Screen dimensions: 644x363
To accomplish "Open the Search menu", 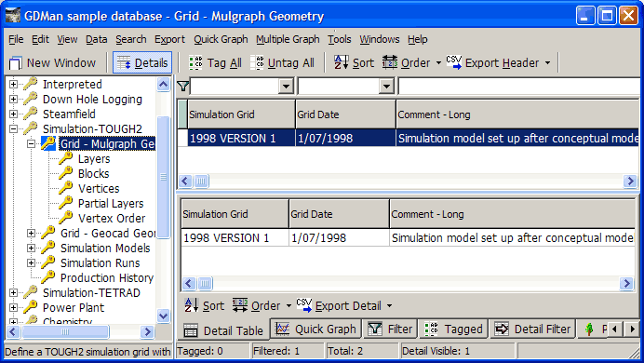I will click(131, 39).
